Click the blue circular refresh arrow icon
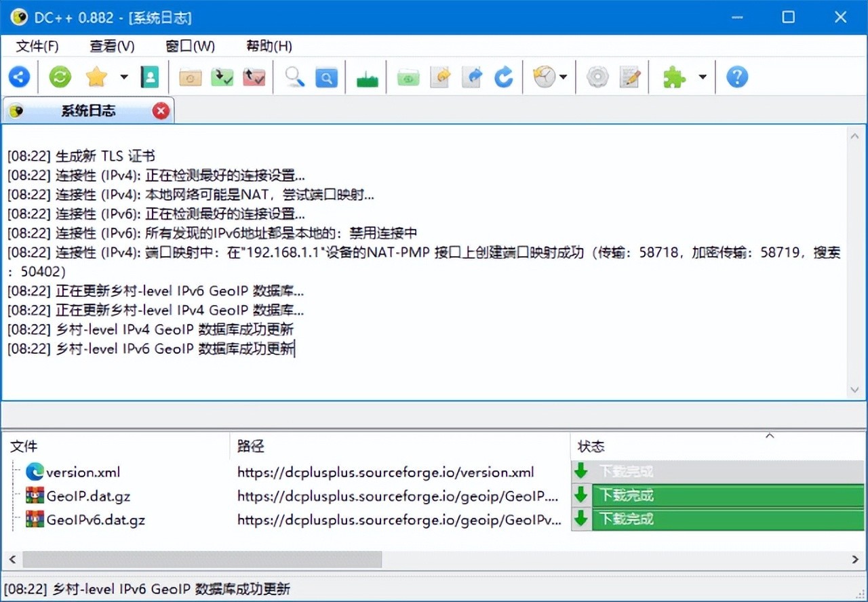This screenshot has height=602, width=868. pos(503,77)
